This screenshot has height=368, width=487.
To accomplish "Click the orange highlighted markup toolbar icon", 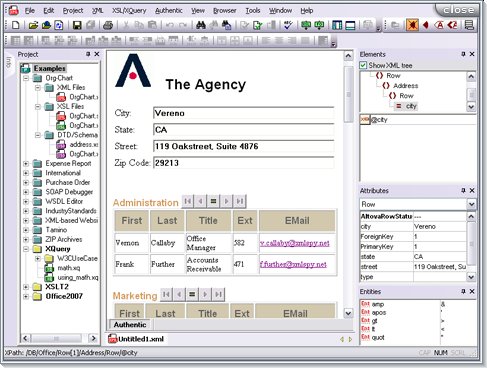I will point(412,25).
